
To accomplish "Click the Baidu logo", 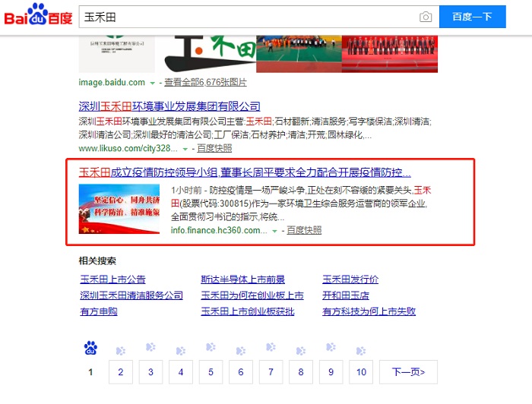I will [x=38, y=14].
